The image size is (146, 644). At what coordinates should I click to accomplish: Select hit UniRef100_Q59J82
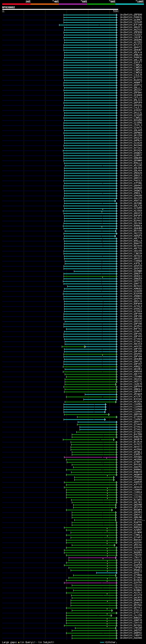coord(131,545)
